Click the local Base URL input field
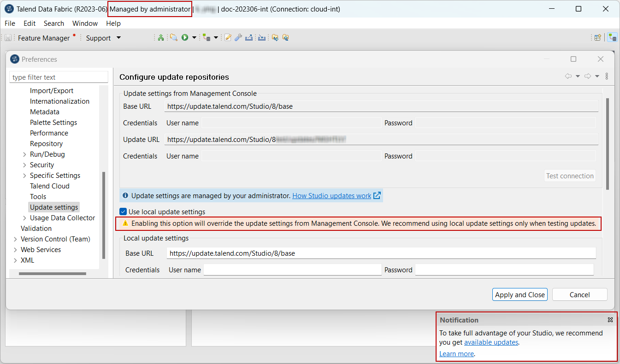This screenshot has width=620, height=364. point(381,253)
